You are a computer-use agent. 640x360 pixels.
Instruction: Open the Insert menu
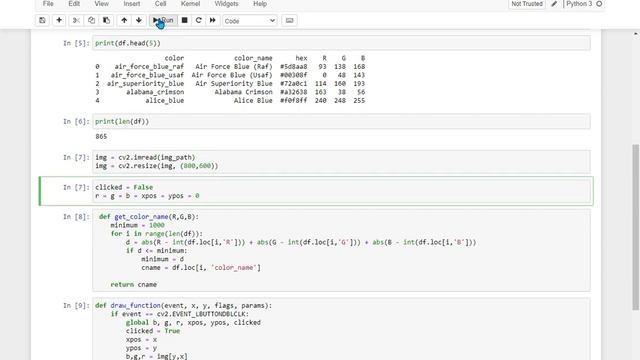[x=131, y=4]
